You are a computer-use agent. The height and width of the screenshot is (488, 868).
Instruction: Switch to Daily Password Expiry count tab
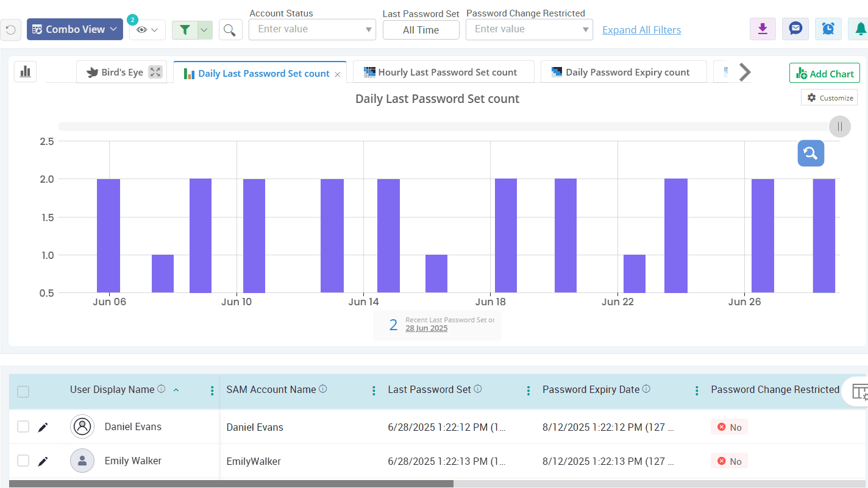point(624,72)
